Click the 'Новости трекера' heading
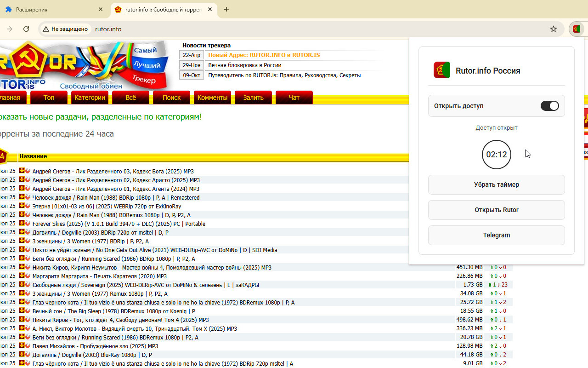The height and width of the screenshot is (368, 588). (207, 45)
